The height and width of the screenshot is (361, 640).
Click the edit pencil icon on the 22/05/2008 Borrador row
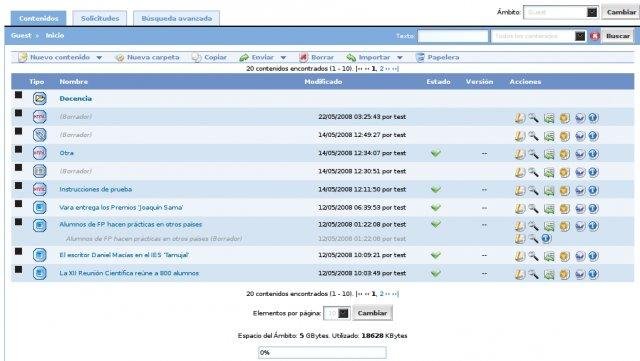point(519,118)
